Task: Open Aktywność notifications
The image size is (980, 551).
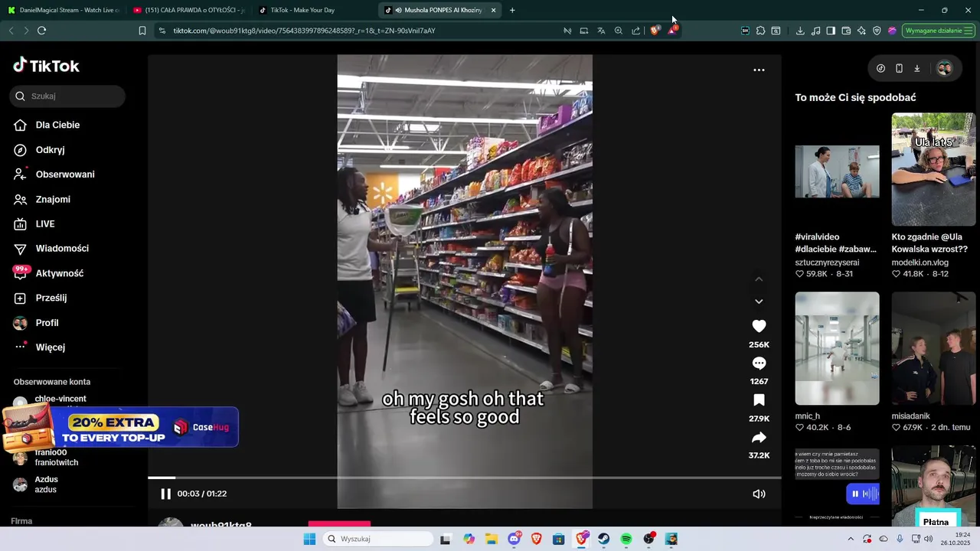Action: (49, 273)
